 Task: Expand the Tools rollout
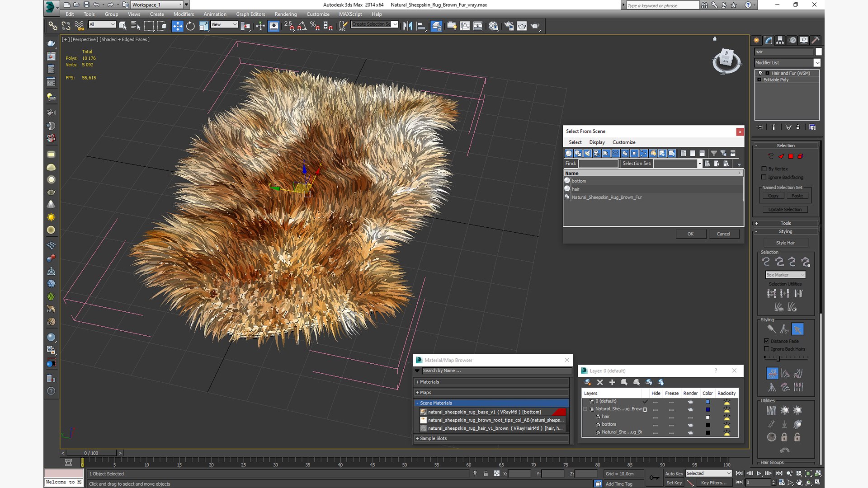pyautogui.click(x=786, y=223)
